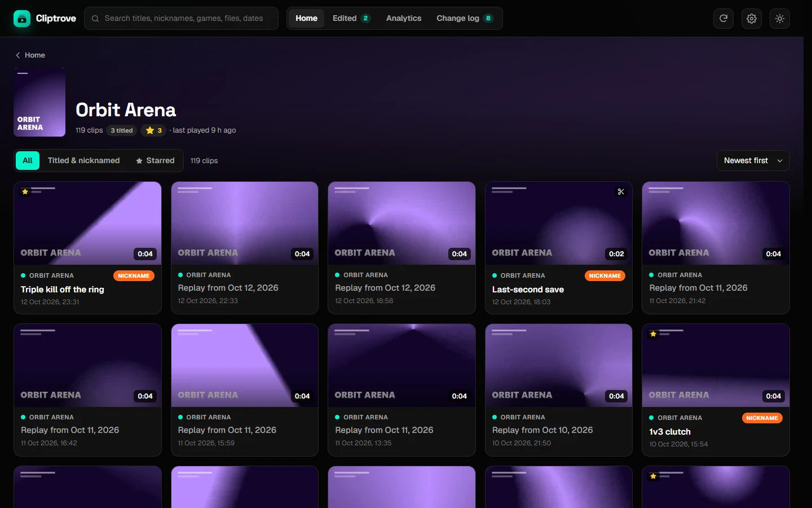Click the Change log count badge 8
Image resolution: width=812 pixels, height=508 pixels.
point(488,19)
